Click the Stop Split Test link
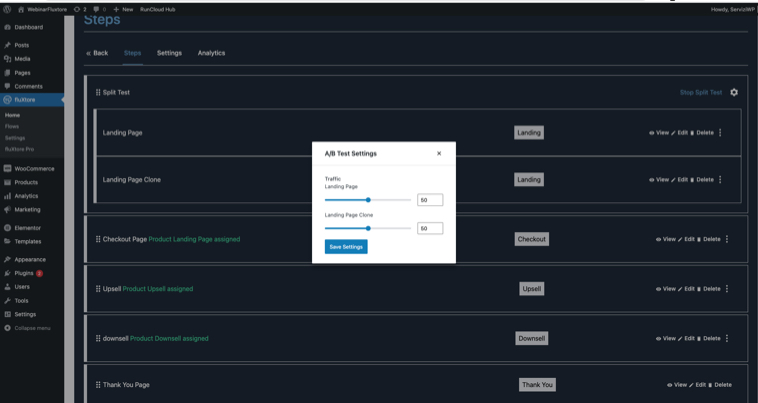 point(700,92)
